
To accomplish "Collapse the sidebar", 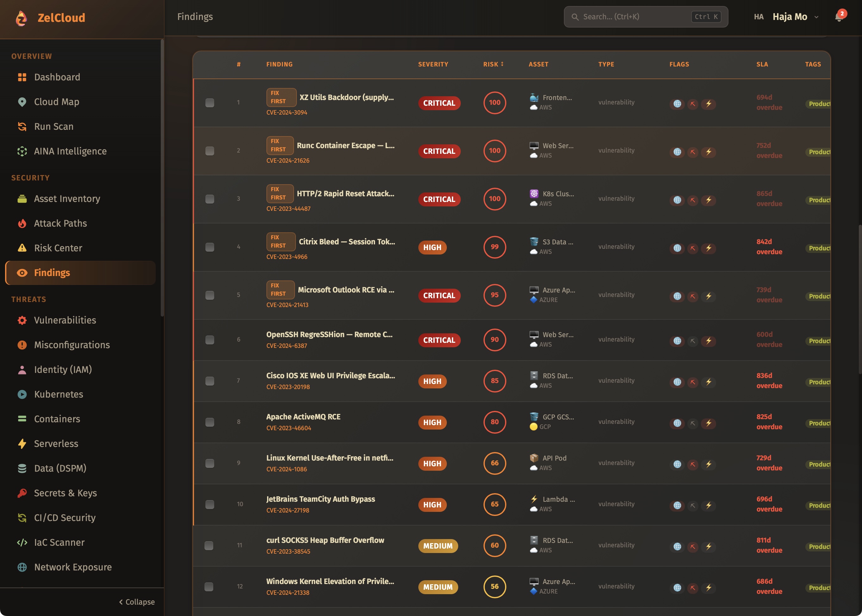I will click(x=136, y=601).
